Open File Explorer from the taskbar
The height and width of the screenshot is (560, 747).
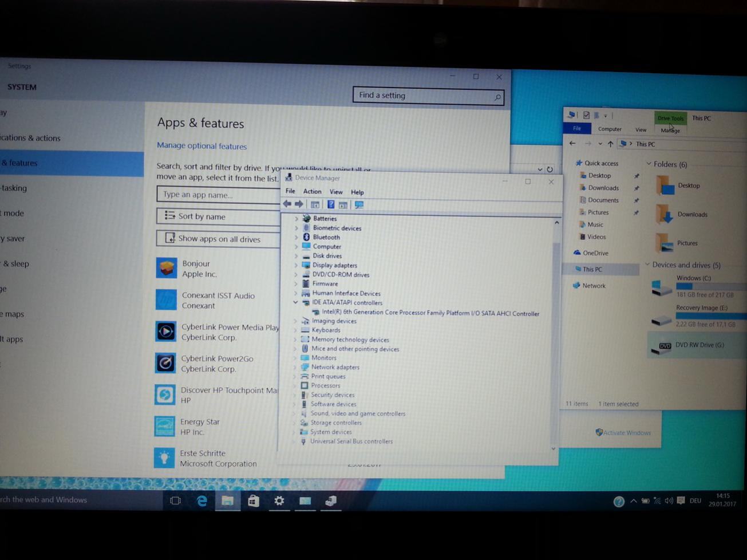tap(227, 501)
